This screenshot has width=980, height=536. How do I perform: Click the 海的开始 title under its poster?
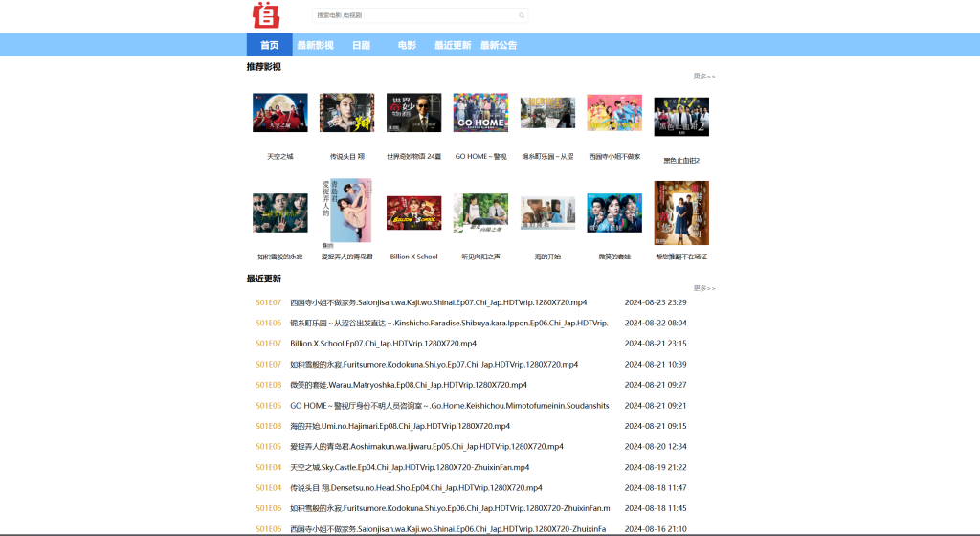[547, 257]
